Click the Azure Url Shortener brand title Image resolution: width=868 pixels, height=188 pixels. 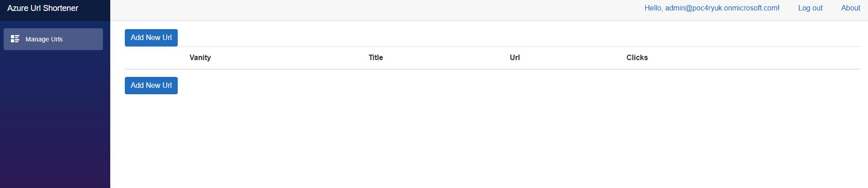[43, 8]
